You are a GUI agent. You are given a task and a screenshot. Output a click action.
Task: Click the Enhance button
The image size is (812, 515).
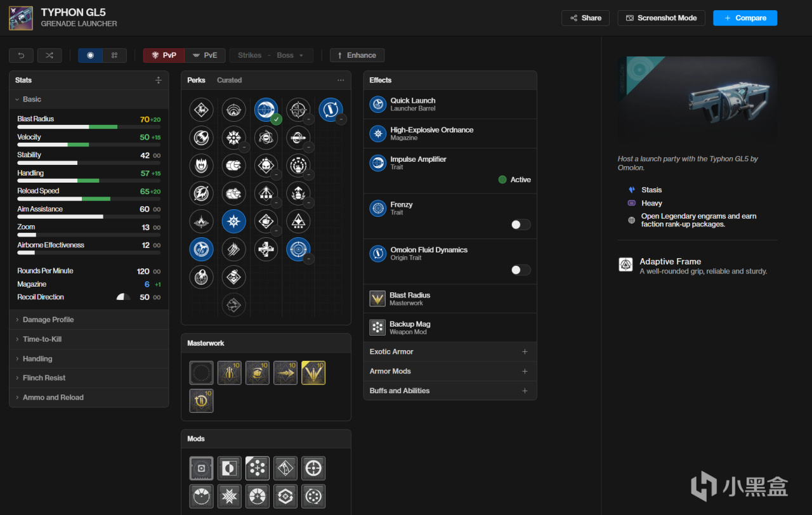pos(357,55)
